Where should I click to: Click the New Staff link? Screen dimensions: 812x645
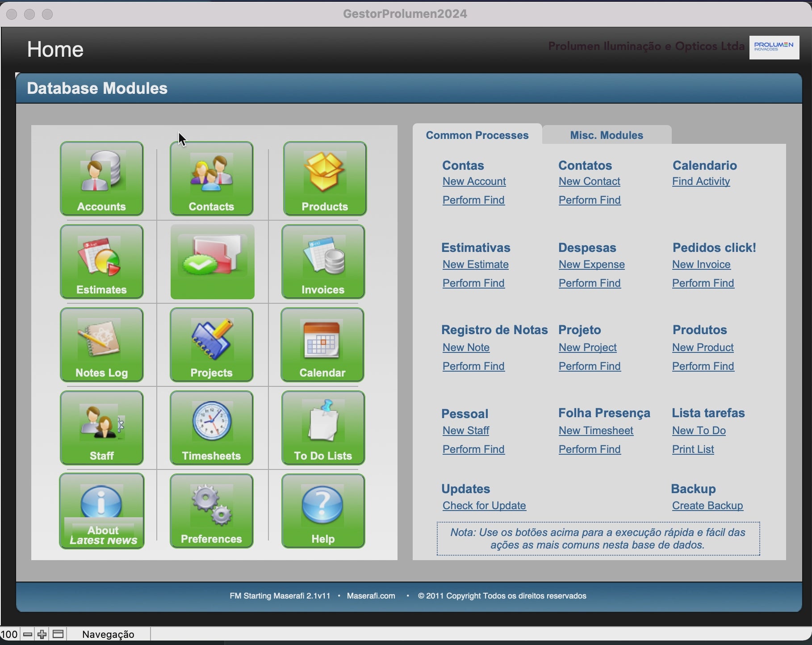pyautogui.click(x=466, y=431)
